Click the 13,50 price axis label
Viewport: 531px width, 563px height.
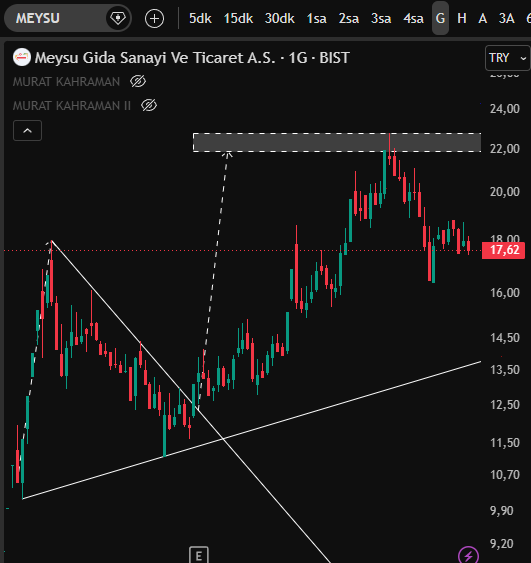tap(504, 370)
